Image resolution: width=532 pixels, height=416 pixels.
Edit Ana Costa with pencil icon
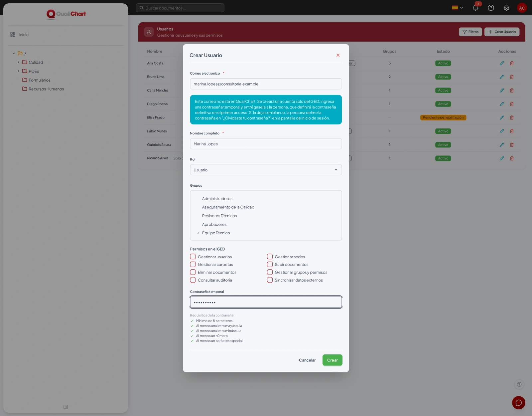(x=502, y=63)
